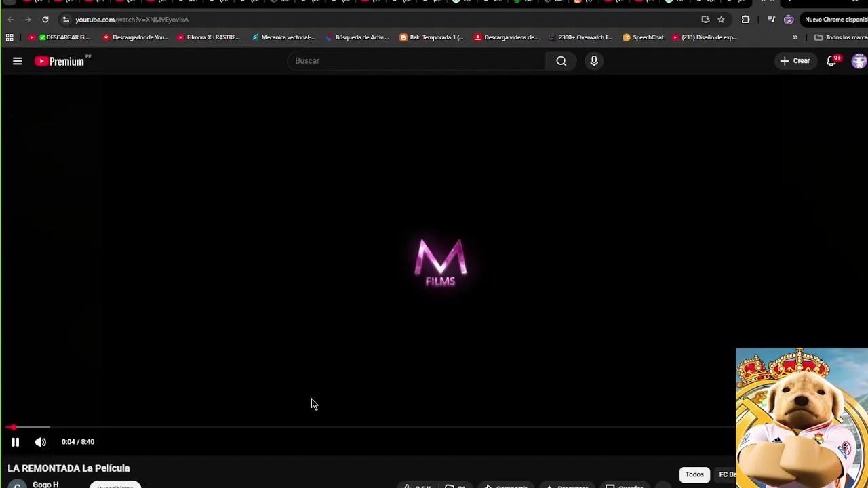Image resolution: width=868 pixels, height=488 pixels.
Task: Pause the video playback
Action: [15, 442]
